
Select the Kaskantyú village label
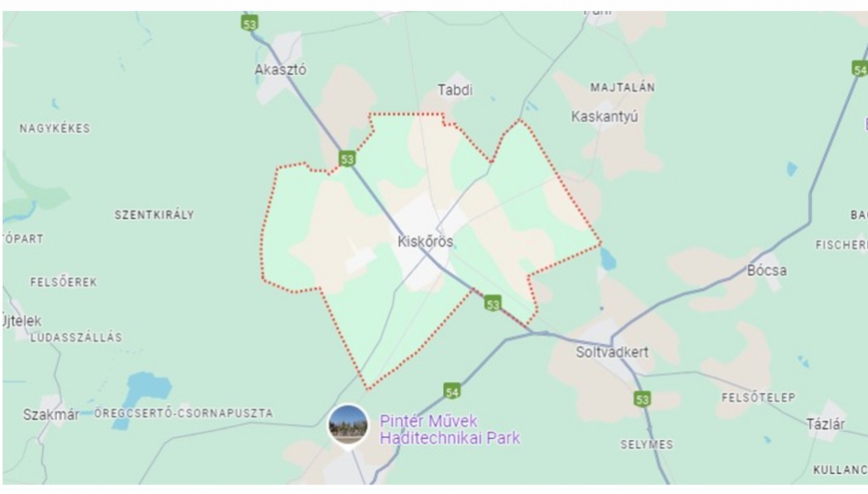(x=604, y=117)
